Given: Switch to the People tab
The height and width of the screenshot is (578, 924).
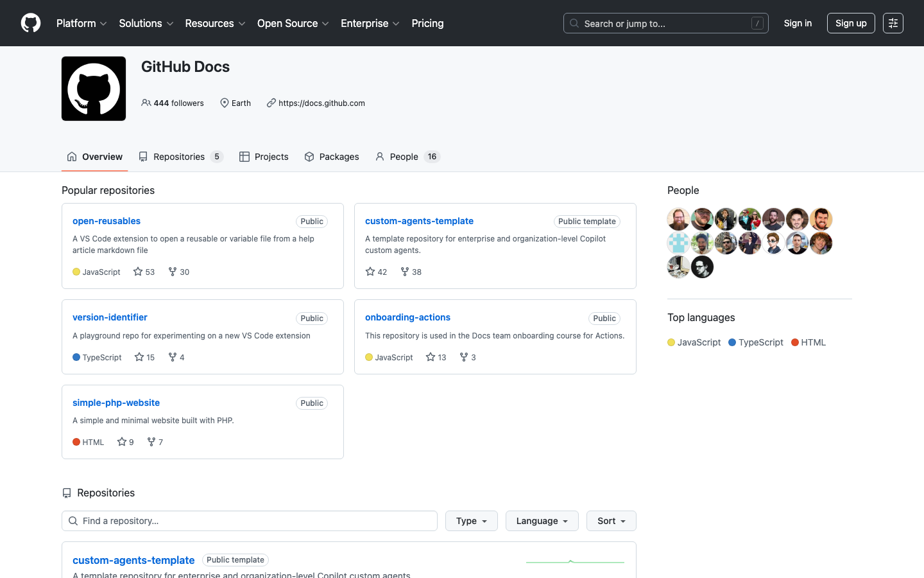Looking at the screenshot, I should click(x=407, y=157).
